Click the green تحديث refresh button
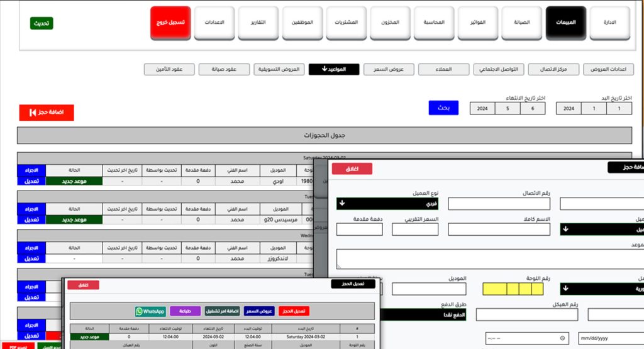 [x=42, y=23]
